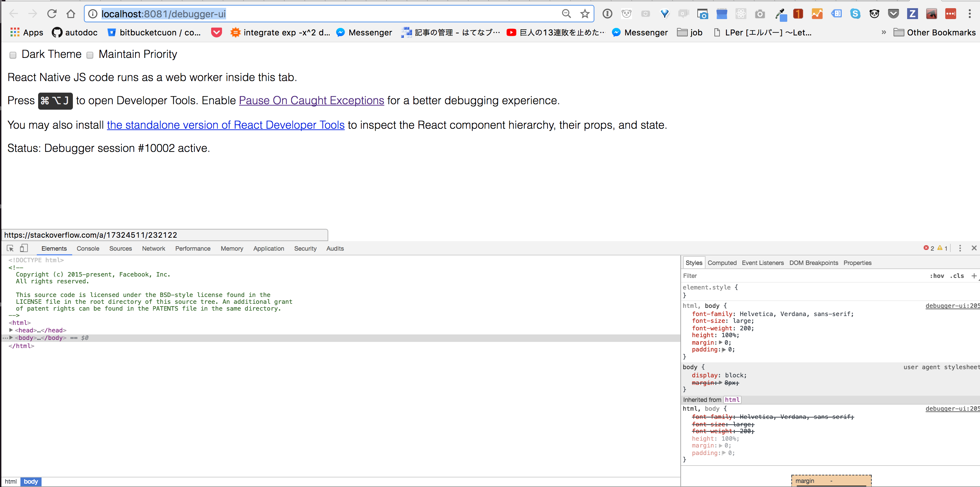
Task: Switch to the Console tab
Action: pyautogui.click(x=88, y=249)
